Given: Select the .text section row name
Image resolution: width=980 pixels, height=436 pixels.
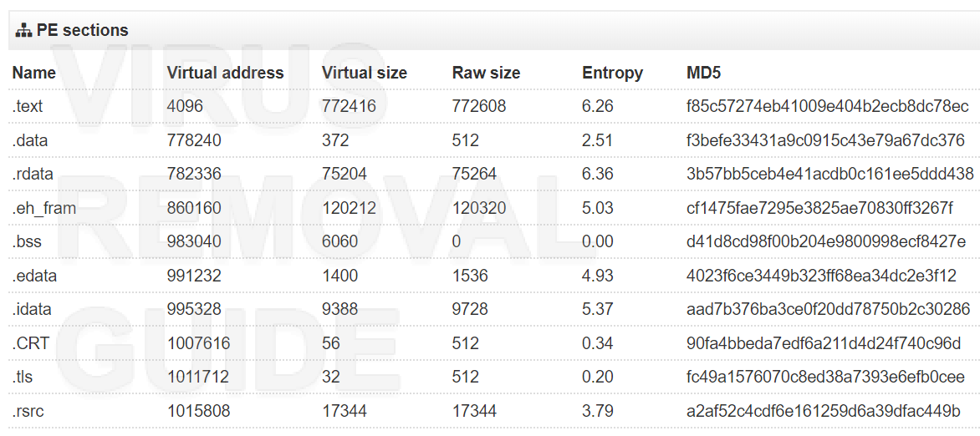Looking at the screenshot, I should 28,107.
